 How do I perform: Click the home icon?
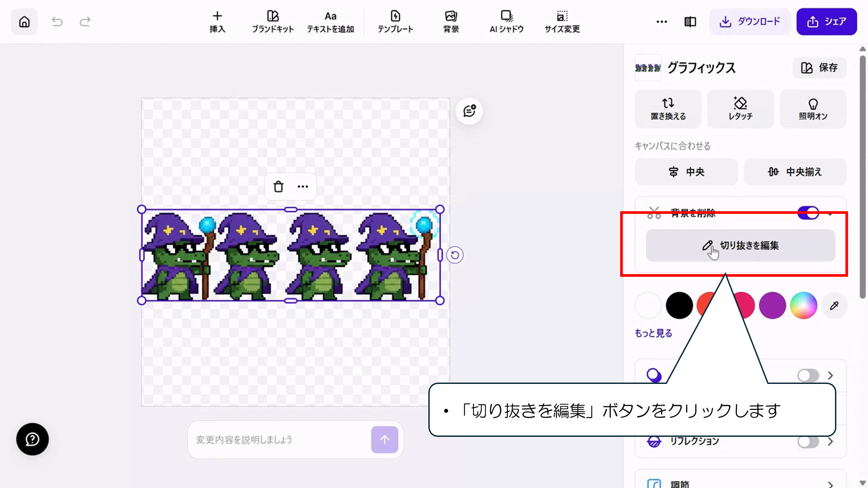click(x=24, y=22)
